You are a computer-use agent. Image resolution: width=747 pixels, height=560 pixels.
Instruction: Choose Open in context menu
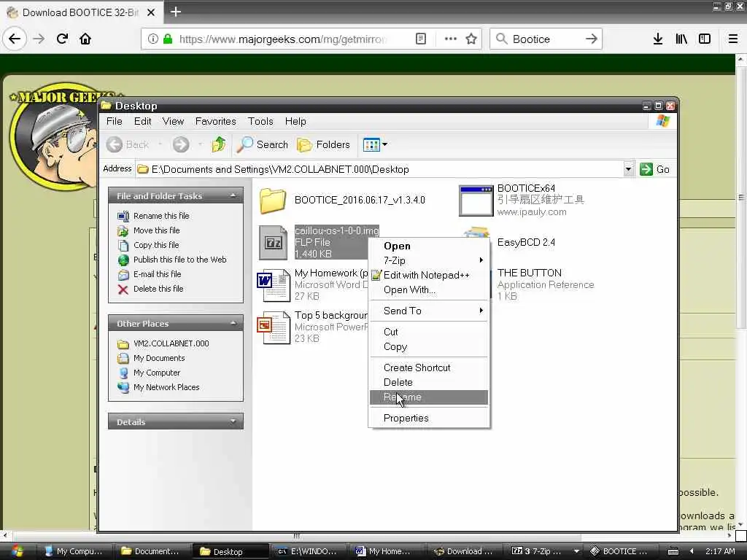point(429,246)
